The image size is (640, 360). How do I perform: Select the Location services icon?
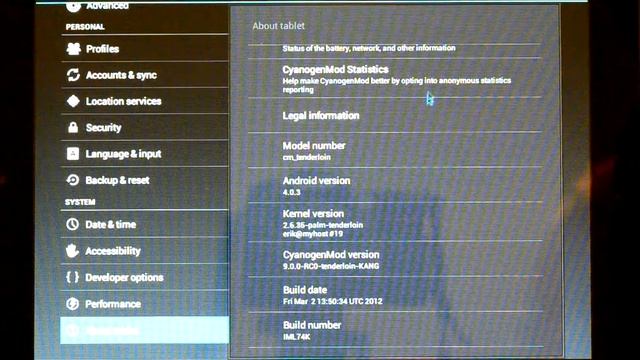click(73, 101)
